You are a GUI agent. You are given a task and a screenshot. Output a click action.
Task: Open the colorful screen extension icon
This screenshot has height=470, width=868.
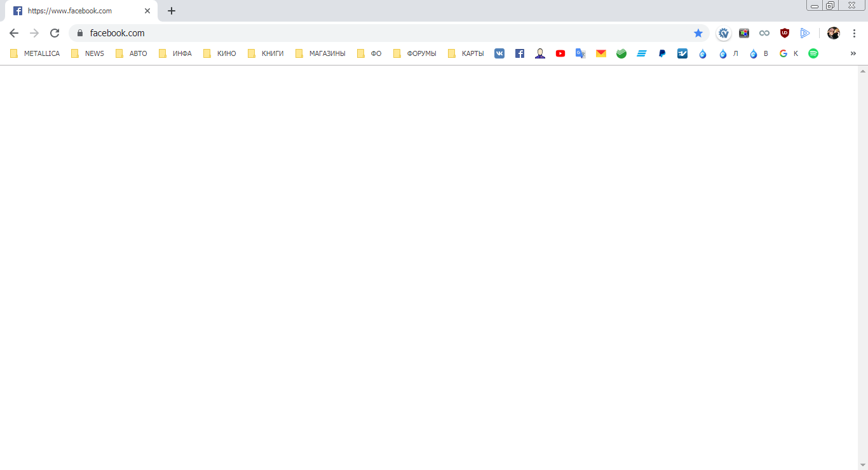coord(744,33)
